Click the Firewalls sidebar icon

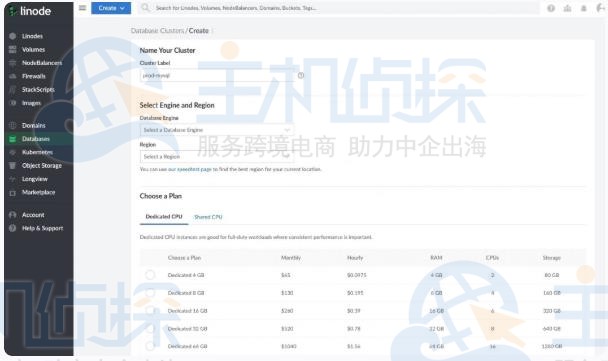pyautogui.click(x=12, y=76)
